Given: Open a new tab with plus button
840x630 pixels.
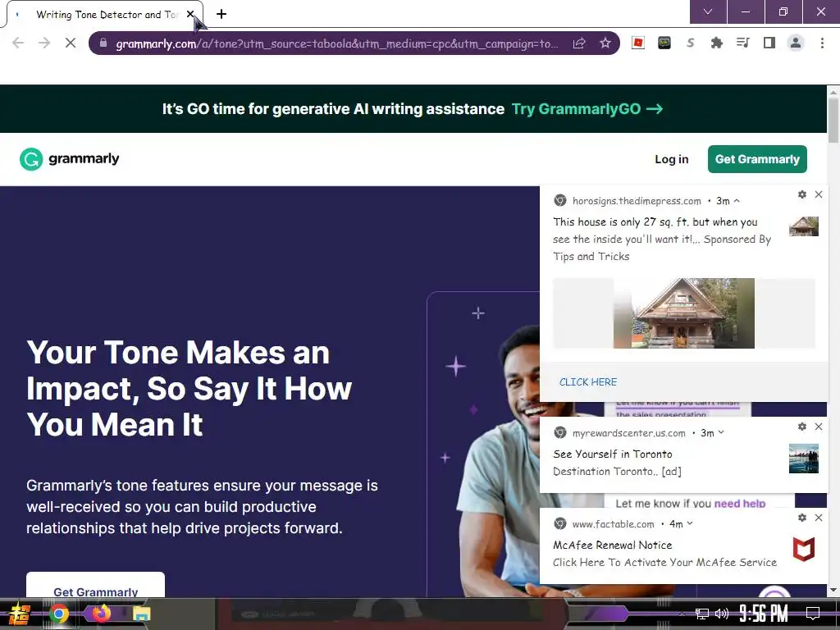Looking at the screenshot, I should [x=221, y=14].
